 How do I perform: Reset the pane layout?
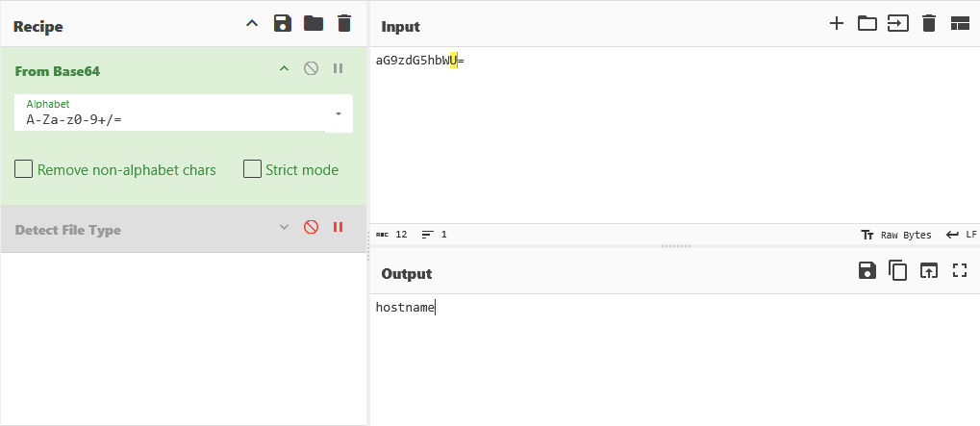pyautogui.click(x=959, y=24)
